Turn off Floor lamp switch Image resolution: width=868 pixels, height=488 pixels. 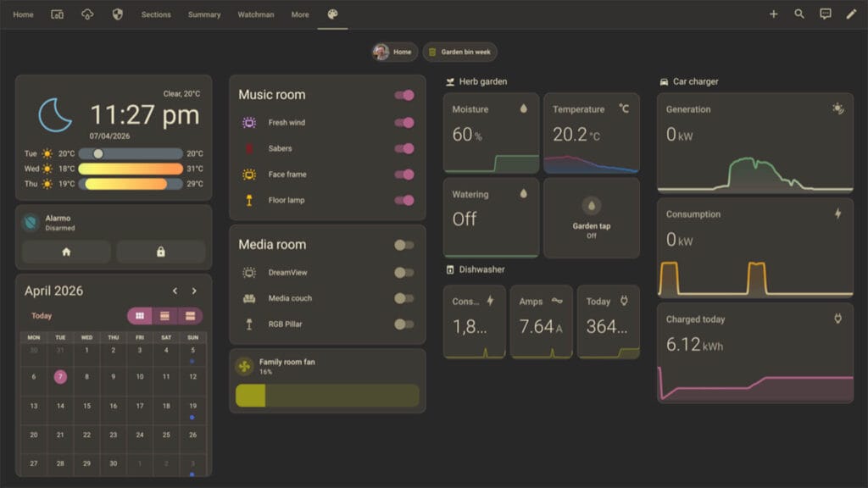pyautogui.click(x=404, y=200)
